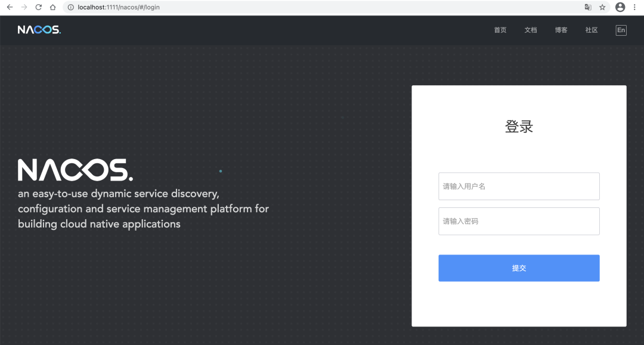Open the browser three-dot menu

634,7
